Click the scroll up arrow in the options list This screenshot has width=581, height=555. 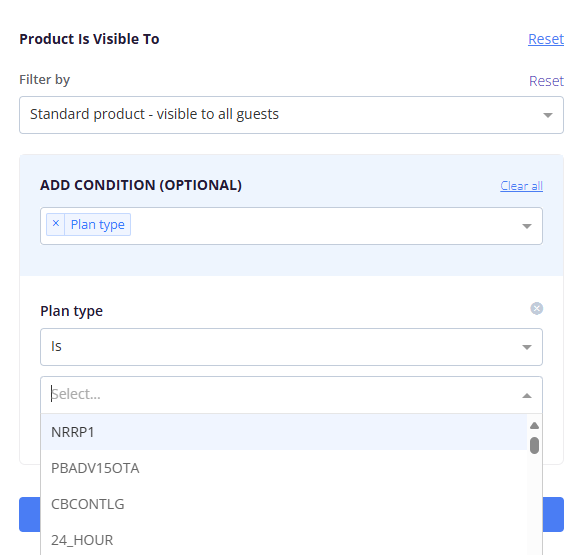[x=534, y=425]
